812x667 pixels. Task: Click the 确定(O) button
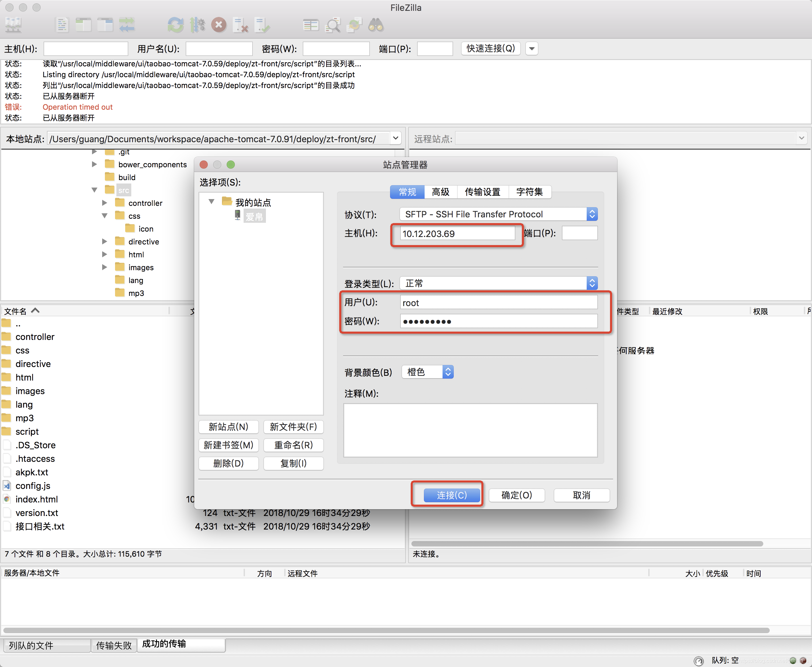point(517,495)
